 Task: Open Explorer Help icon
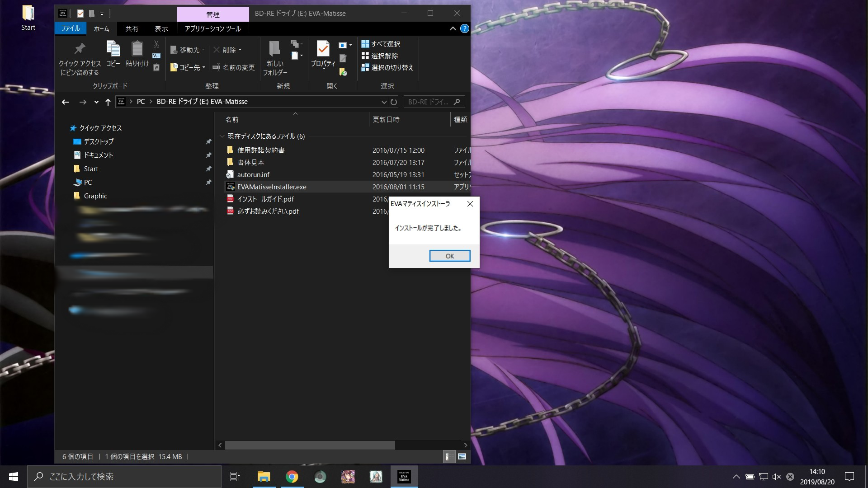coord(464,28)
